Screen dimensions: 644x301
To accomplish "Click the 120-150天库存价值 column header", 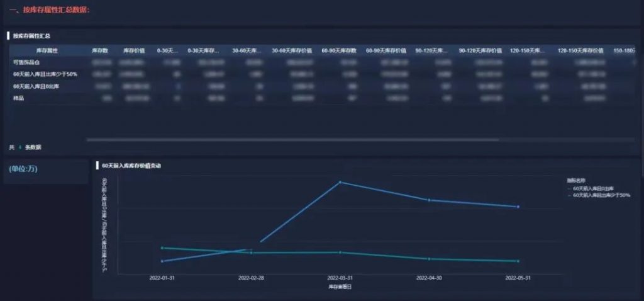I will pyautogui.click(x=580, y=50).
